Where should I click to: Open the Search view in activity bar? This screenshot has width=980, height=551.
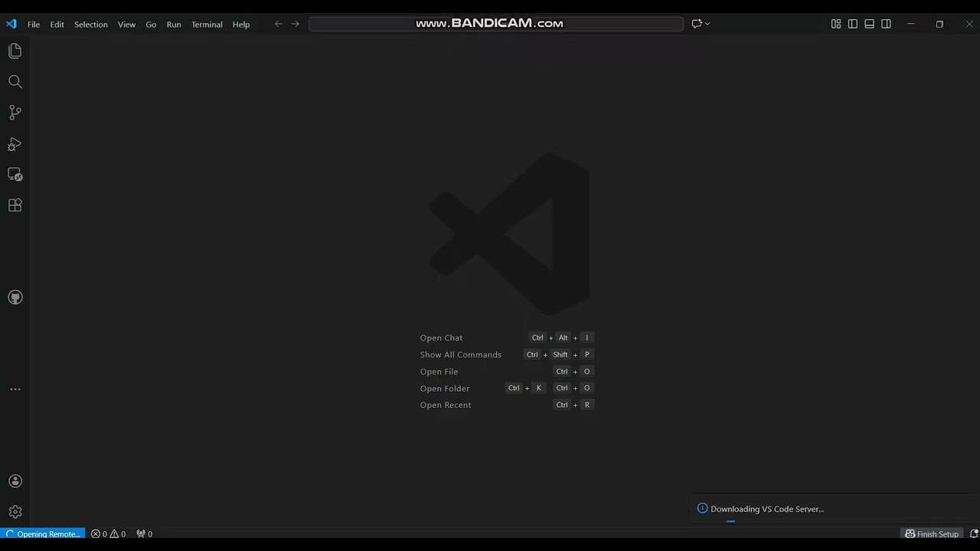(x=15, y=82)
